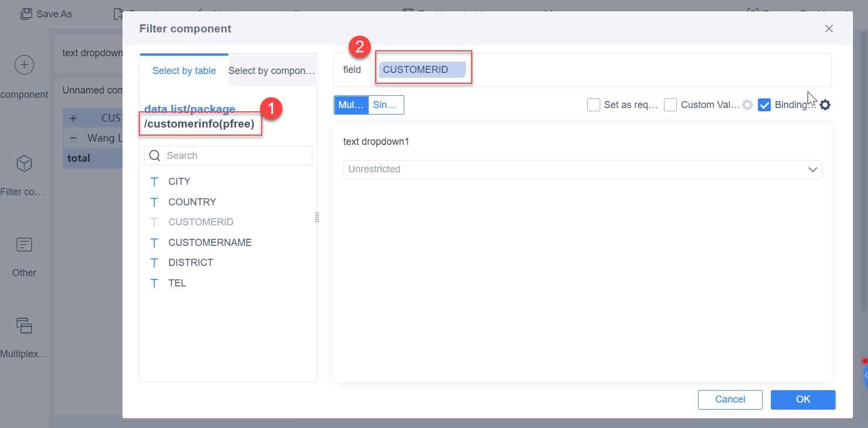Viewport: 868px width, 428px height.
Task: Click the Cancel button
Action: pos(730,400)
